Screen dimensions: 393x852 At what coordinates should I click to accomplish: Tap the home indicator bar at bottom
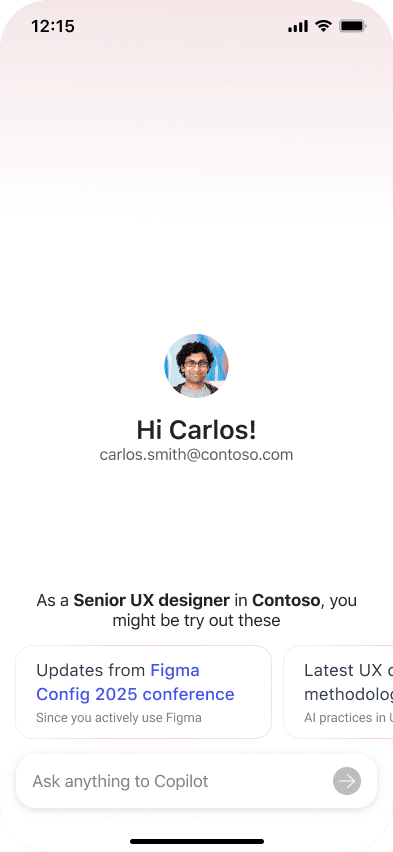point(197,841)
